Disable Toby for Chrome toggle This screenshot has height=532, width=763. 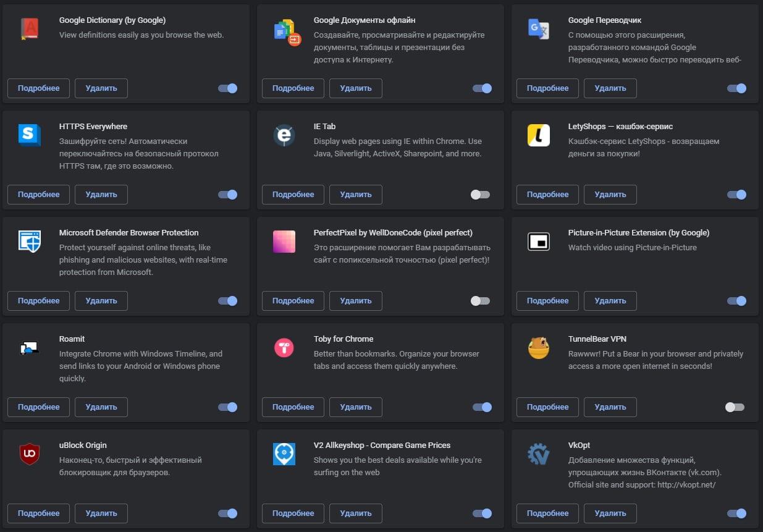pyautogui.click(x=483, y=407)
